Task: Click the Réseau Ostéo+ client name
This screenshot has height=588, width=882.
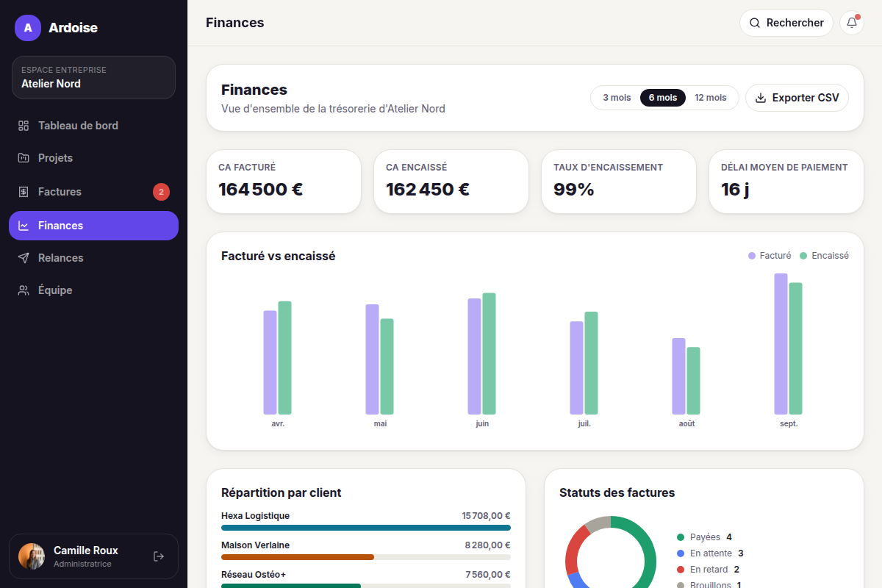Action: (254, 575)
